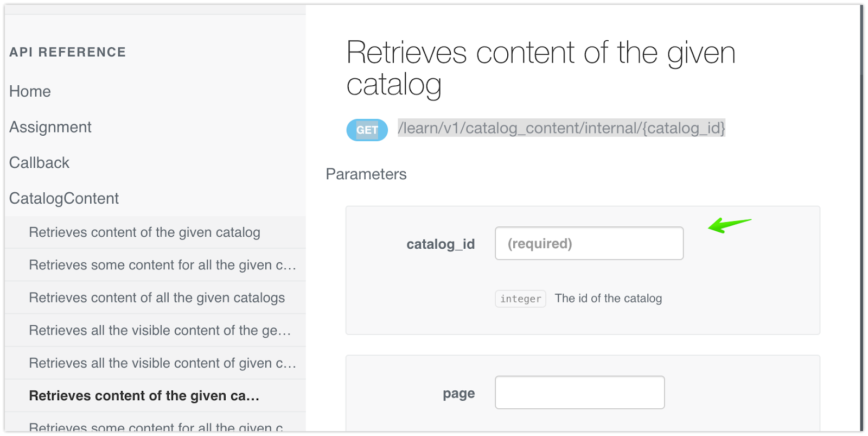Image resolution: width=868 pixels, height=436 pixels.
Task: Select 'Retrieves some content for all the given c…'
Action: click(162, 265)
